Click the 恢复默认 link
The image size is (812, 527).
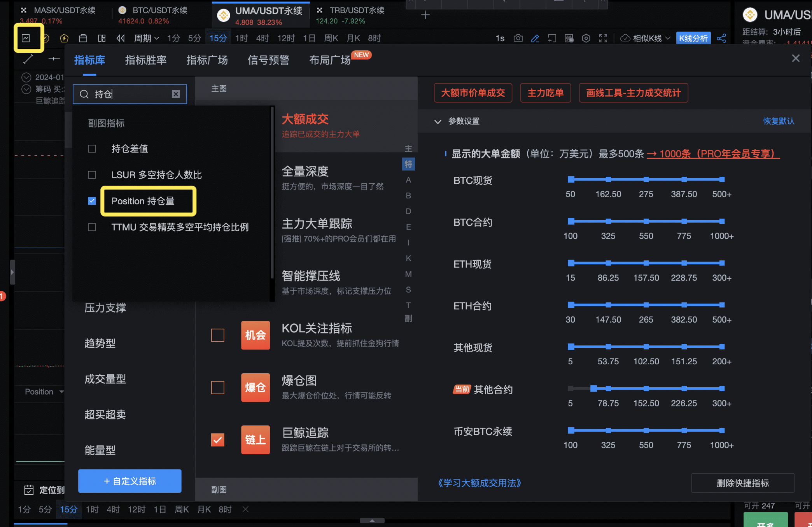[779, 121]
